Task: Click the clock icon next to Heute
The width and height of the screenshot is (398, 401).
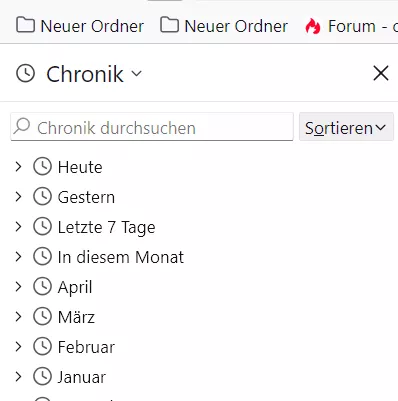Action: click(42, 166)
